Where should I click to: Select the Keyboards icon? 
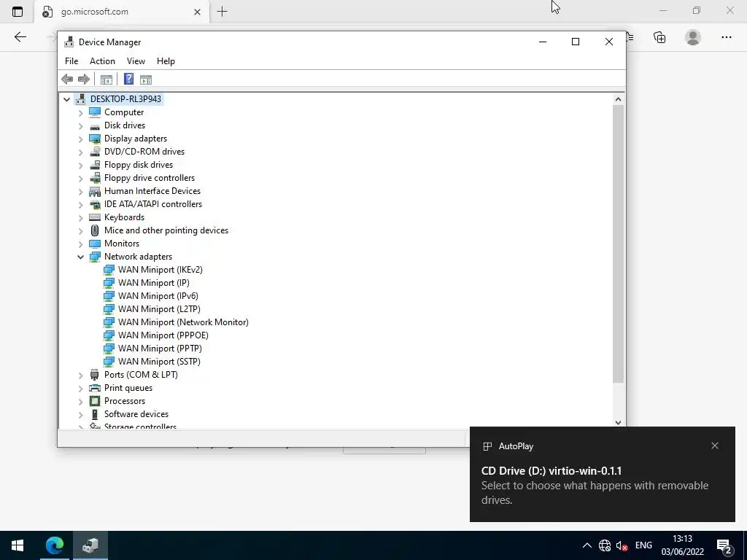click(x=95, y=217)
